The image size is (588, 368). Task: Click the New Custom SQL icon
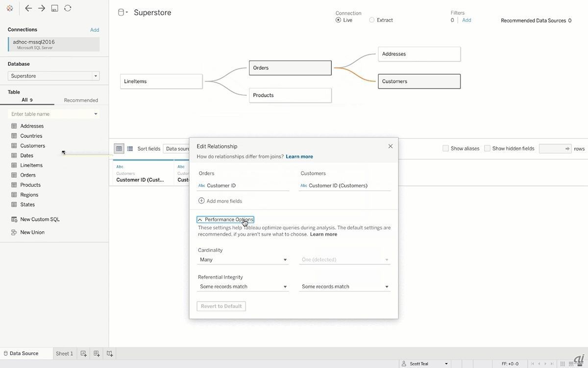tap(14, 219)
